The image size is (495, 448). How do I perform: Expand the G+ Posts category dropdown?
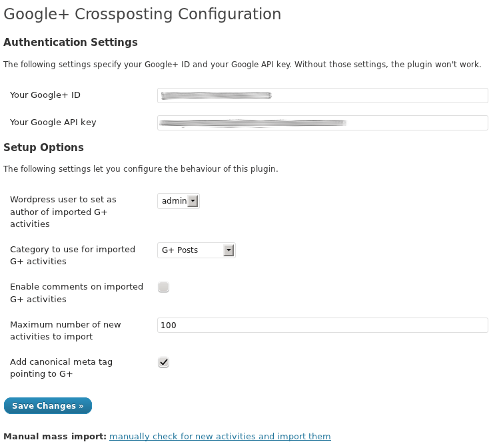coord(197,250)
